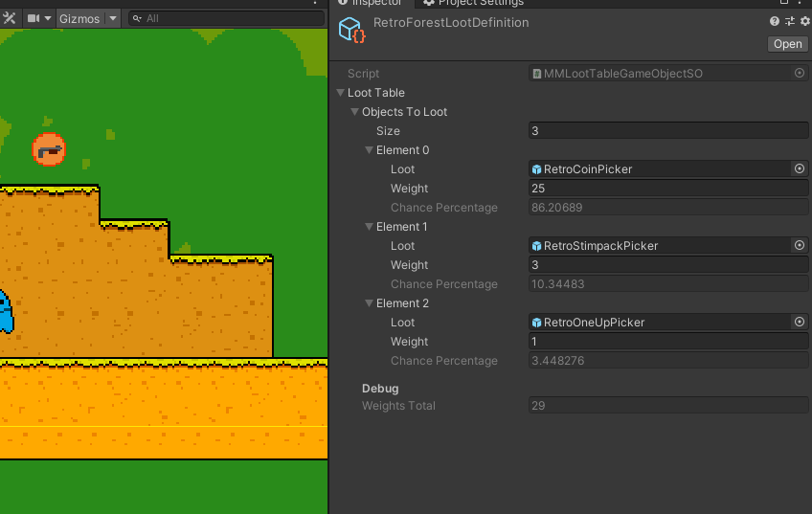Click the scene tools wrench icon
The width and height of the screenshot is (812, 514).
pyautogui.click(x=10, y=18)
